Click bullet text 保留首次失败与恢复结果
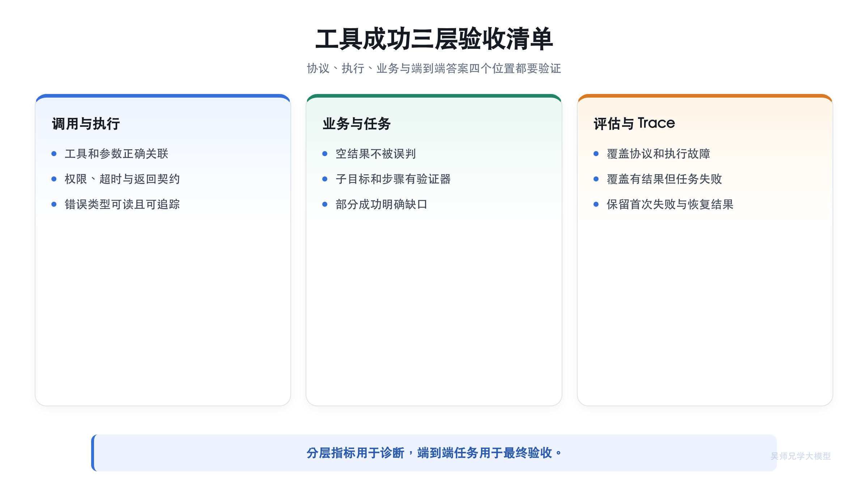The height and width of the screenshot is (488, 868). 670,204
